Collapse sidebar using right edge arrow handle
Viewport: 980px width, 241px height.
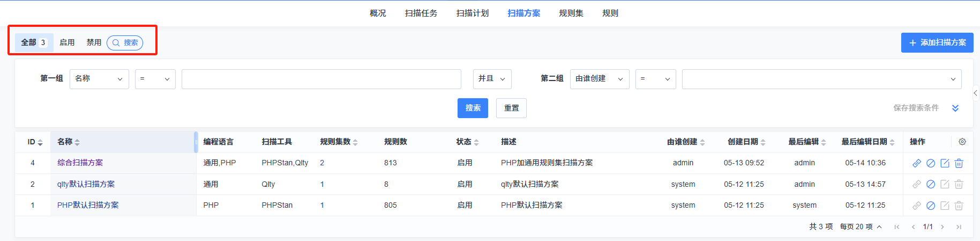coord(975,93)
